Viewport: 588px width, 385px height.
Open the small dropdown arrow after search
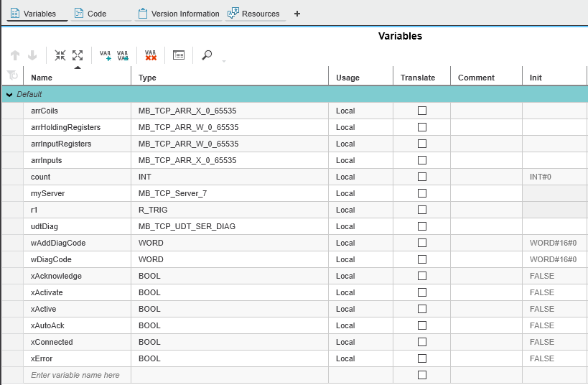coord(224,61)
